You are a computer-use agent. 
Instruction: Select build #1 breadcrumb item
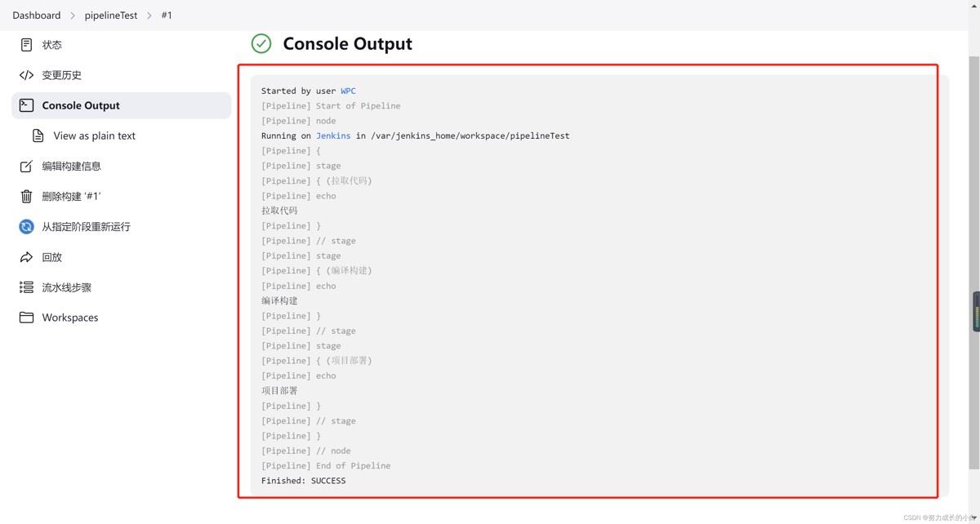(x=167, y=16)
